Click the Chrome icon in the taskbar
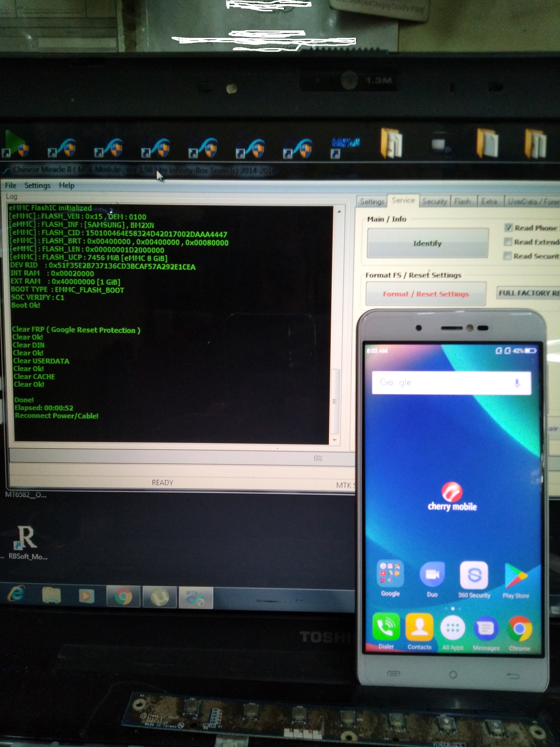The width and height of the screenshot is (560, 747). click(x=123, y=597)
